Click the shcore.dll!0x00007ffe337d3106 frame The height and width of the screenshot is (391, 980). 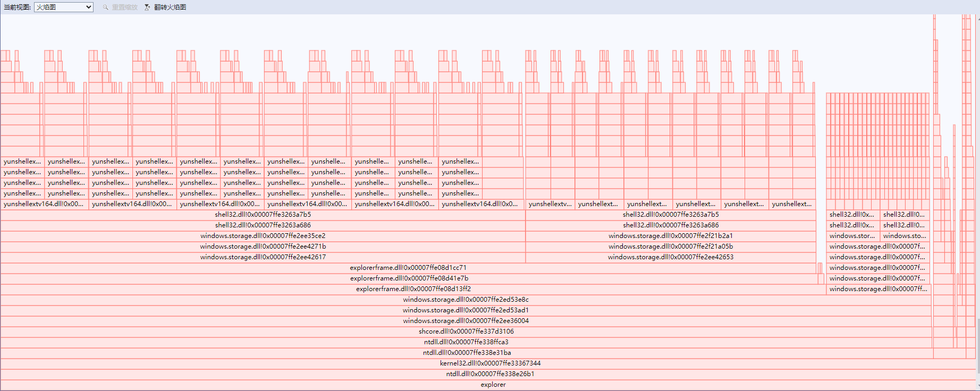coord(466,331)
